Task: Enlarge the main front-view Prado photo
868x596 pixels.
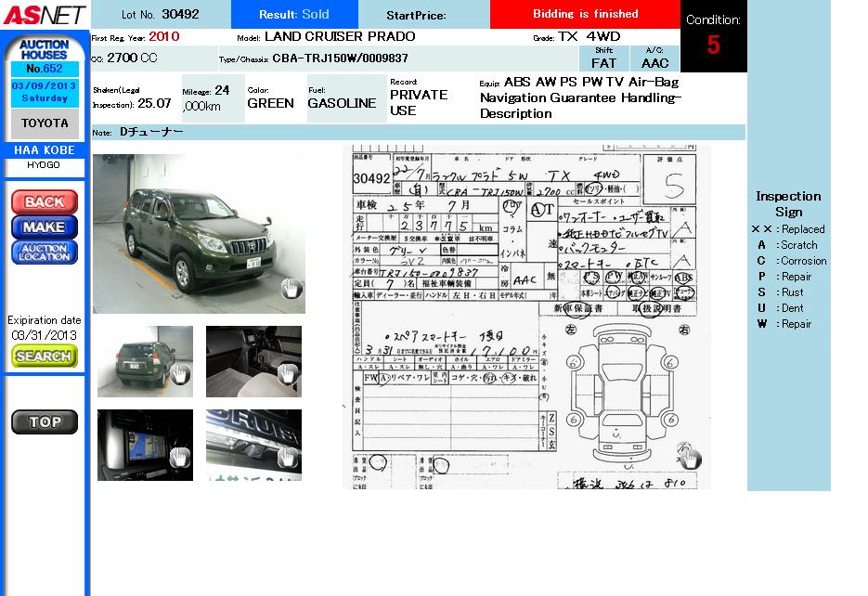Action: pos(199,232)
